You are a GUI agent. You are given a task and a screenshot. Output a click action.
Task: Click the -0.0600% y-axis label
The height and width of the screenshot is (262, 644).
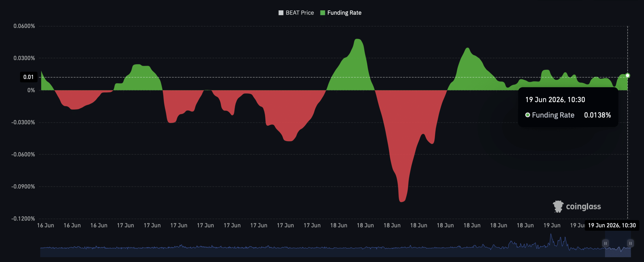pyautogui.click(x=23, y=154)
